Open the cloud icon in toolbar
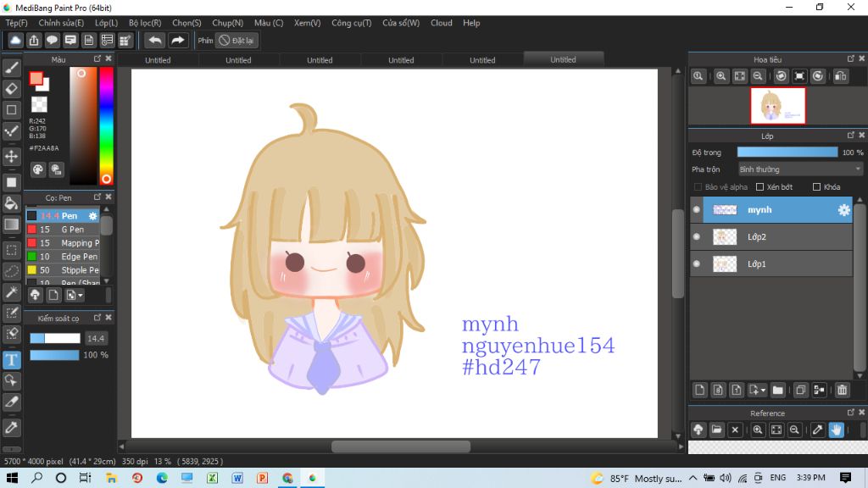 click(15, 41)
